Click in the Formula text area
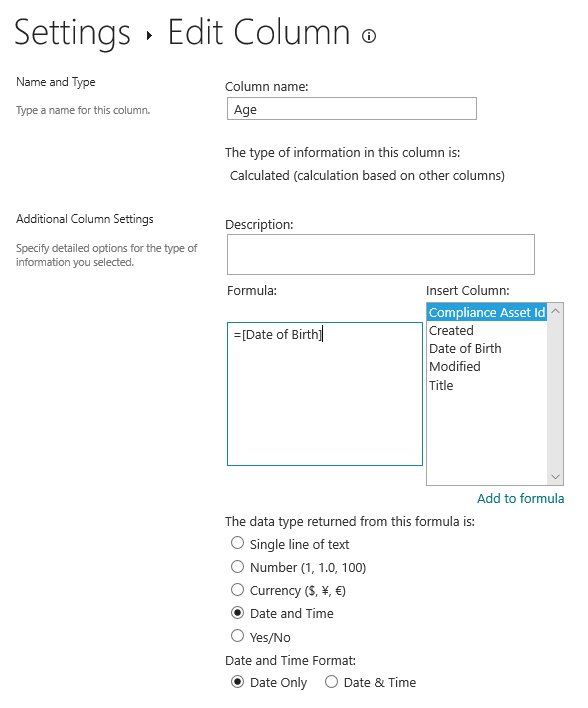 [x=325, y=393]
